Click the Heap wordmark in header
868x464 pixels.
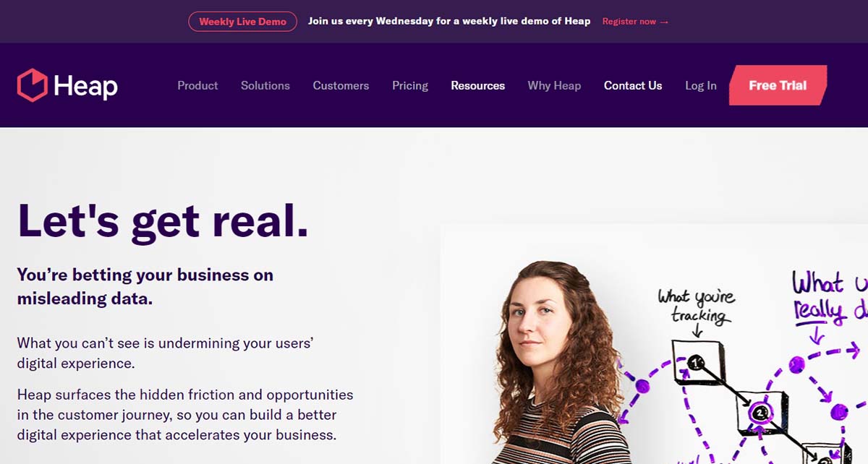click(x=85, y=86)
